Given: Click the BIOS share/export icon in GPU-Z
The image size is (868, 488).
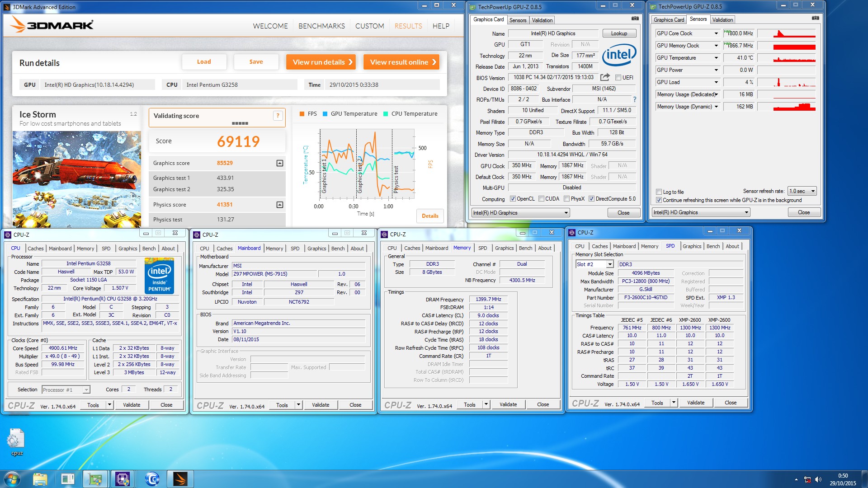Looking at the screenshot, I should [605, 77].
